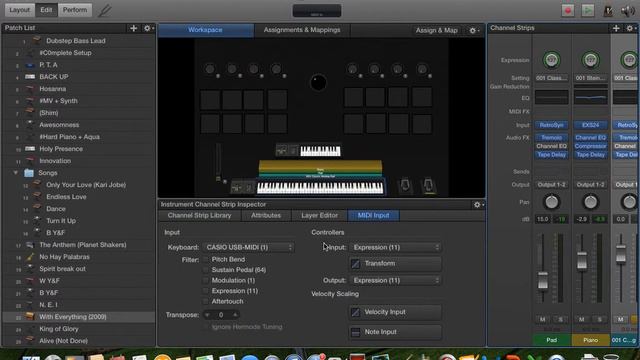
Task: Open the Keyboard CASIO USB-MIDI dropdown
Action: point(249,247)
